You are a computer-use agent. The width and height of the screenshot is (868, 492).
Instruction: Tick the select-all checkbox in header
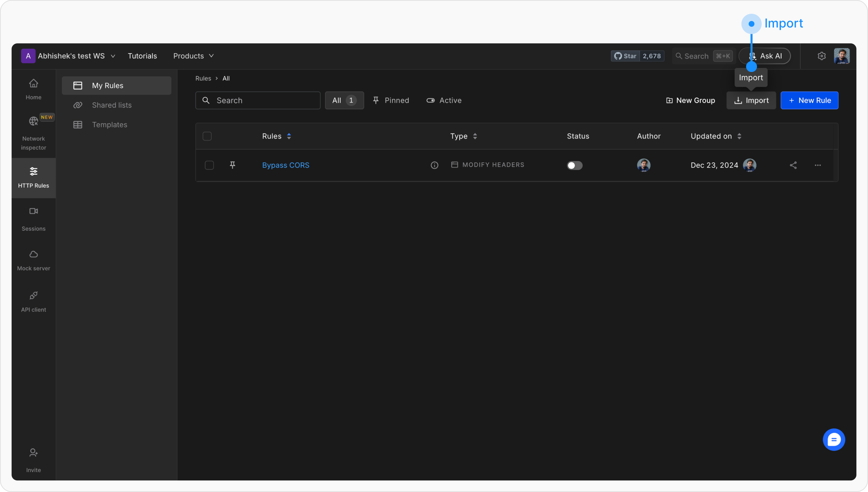(x=207, y=136)
